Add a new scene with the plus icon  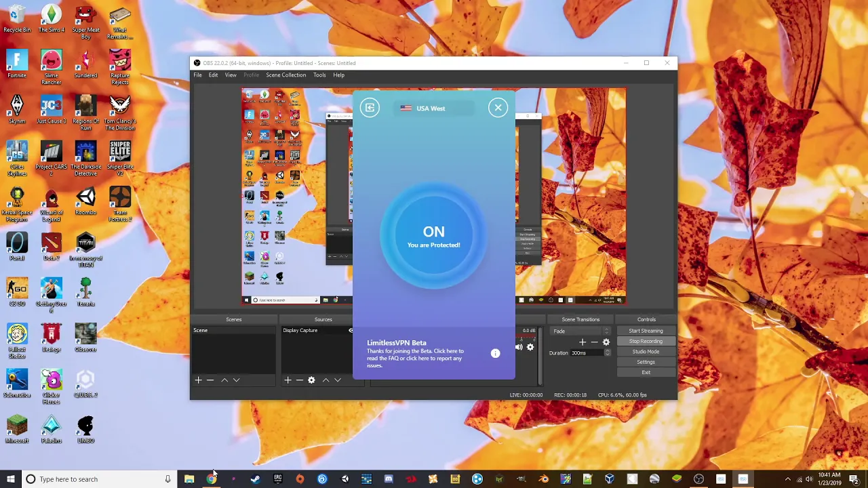click(198, 380)
